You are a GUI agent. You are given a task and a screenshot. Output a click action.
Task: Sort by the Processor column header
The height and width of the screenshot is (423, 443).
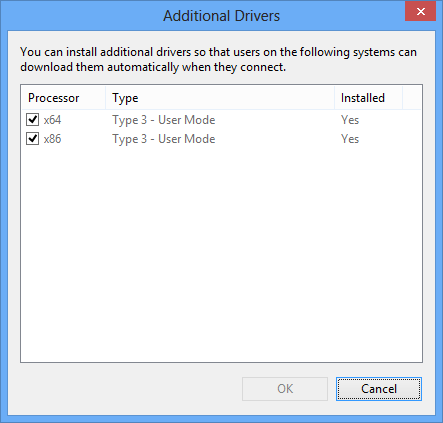pos(63,98)
